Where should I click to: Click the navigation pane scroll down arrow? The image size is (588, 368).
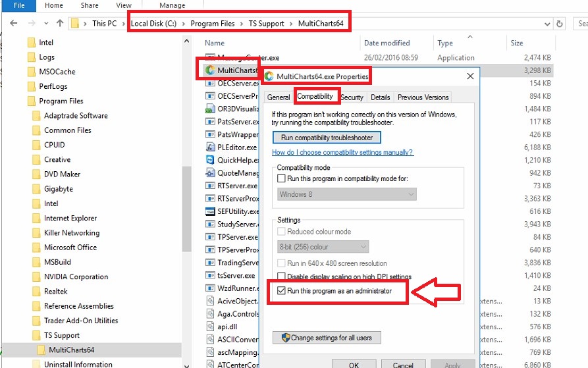click(187, 365)
